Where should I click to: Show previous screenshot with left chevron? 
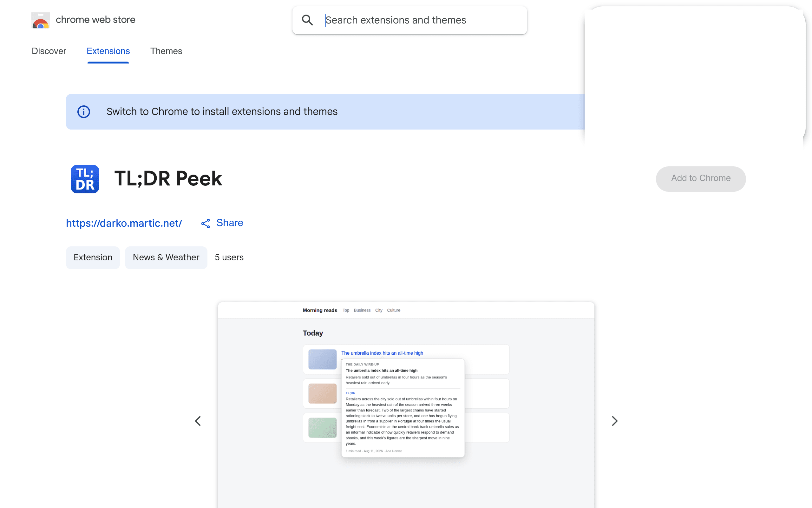[x=198, y=421]
